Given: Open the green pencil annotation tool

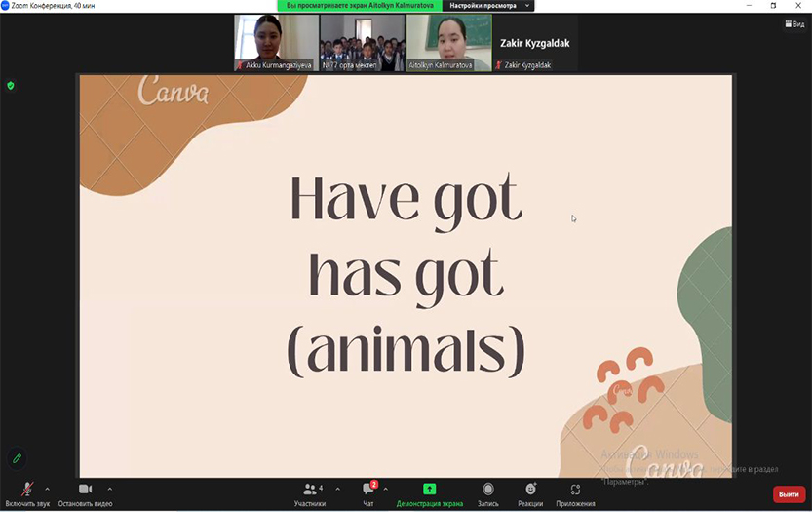Looking at the screenshot, I should point(17,457).
